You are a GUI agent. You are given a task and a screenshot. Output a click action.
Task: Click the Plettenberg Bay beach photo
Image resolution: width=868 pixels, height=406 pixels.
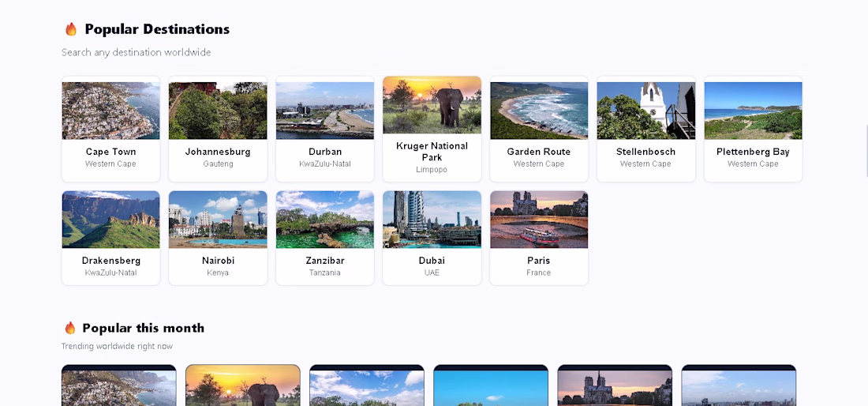[x=753, y=111]
